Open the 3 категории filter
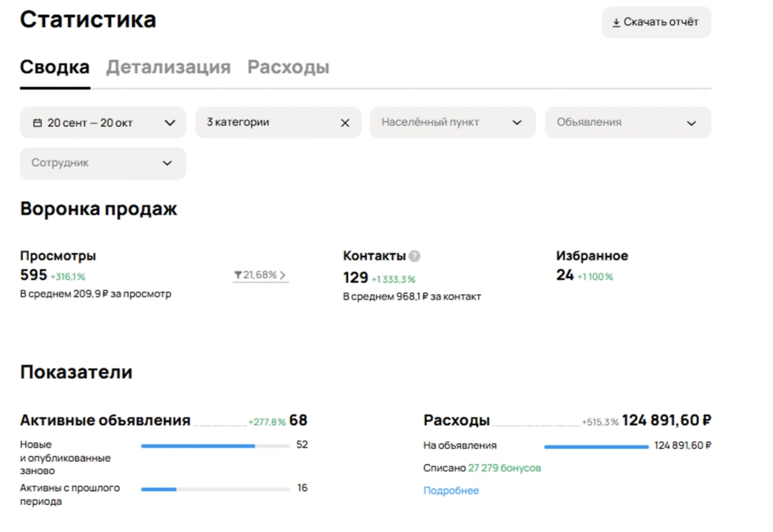Screen dimensions: 773x532 pyautogui.click(x=278, y=122)
